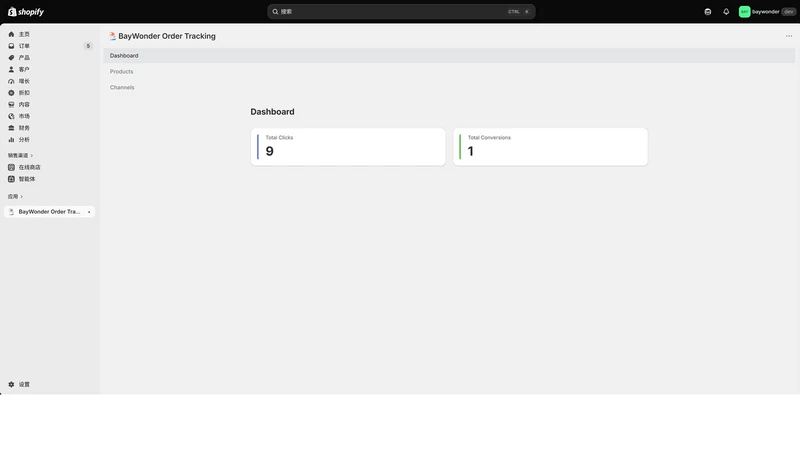Open Online Store (在线商店) channel icon

[11, 167]
